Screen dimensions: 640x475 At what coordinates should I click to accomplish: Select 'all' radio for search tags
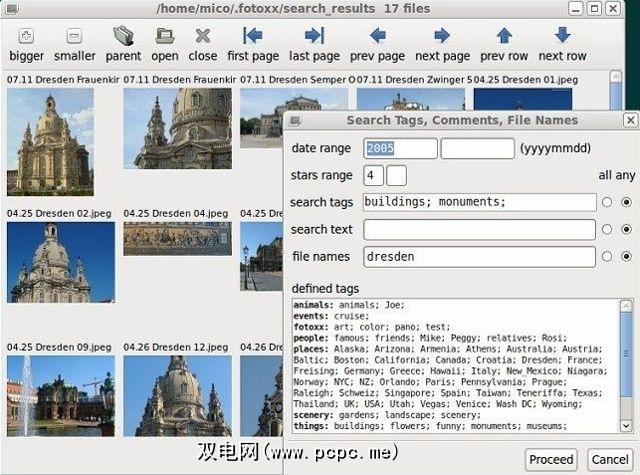coord(607,203)
